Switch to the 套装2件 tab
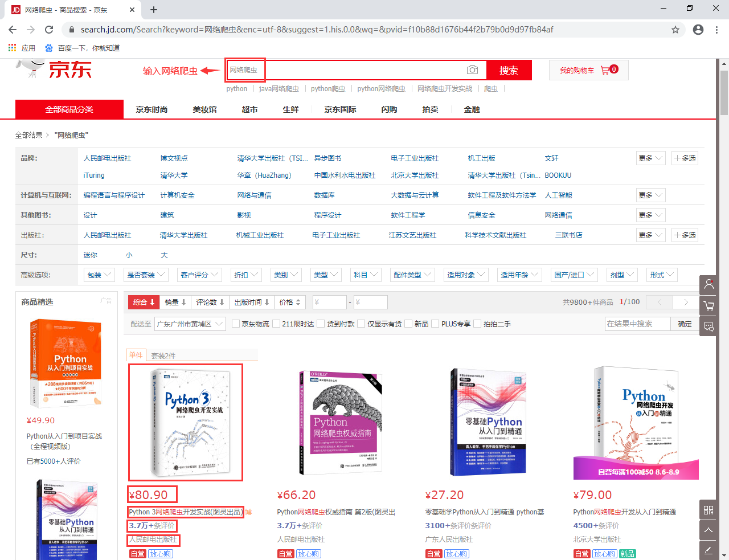The image size is (729, 560). point(163,355)
